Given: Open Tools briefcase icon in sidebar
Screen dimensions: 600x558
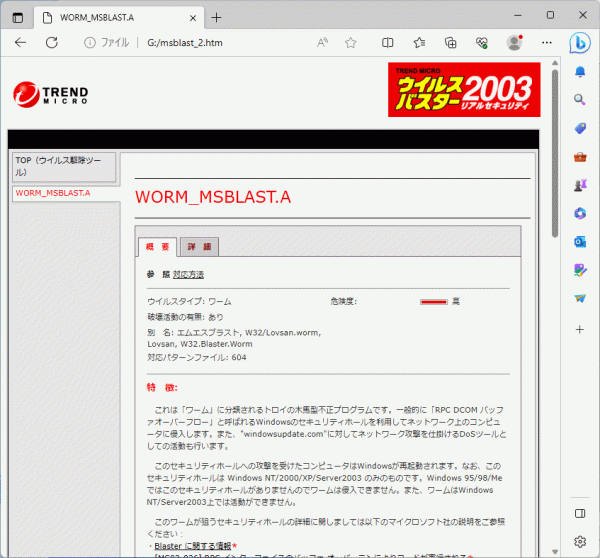Looking at the screenshot, I should pyautogui.click(x=580, y=157).
